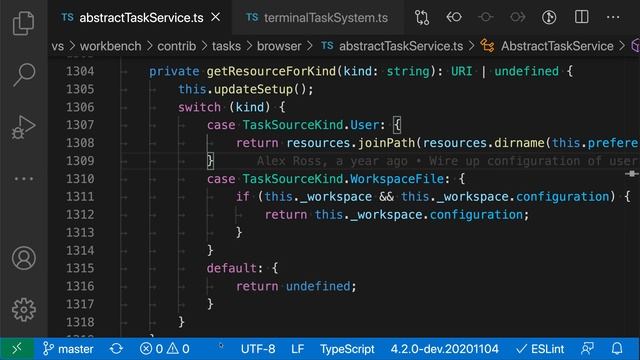This screenshot has height=360, width=640.
Task: Synchronize changes using status bar icon
Action: tap(116, 349)
